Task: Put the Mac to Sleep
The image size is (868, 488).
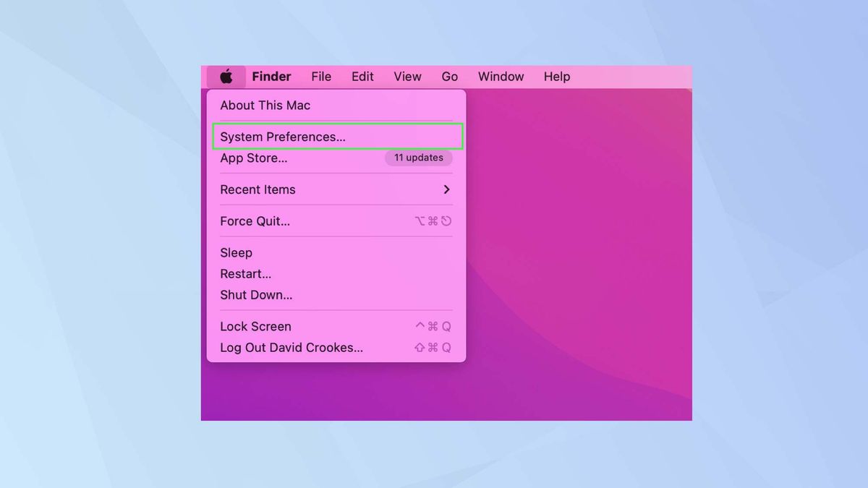Action: [x=236, y=252]
